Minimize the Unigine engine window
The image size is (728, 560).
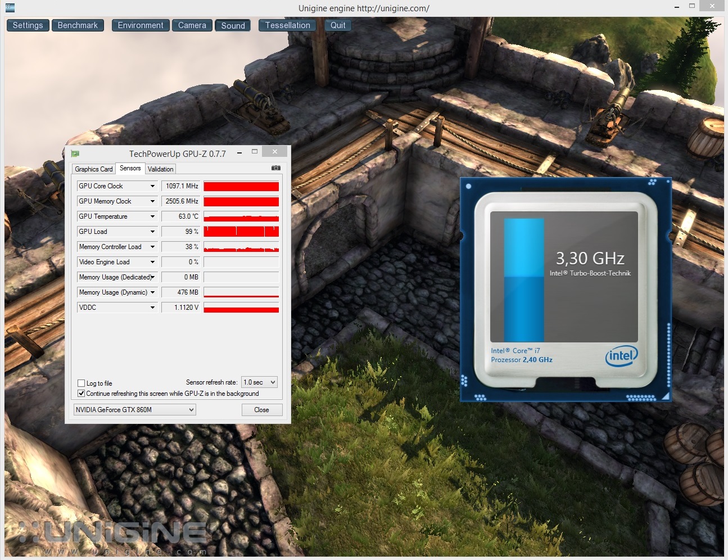coord(677,6)
